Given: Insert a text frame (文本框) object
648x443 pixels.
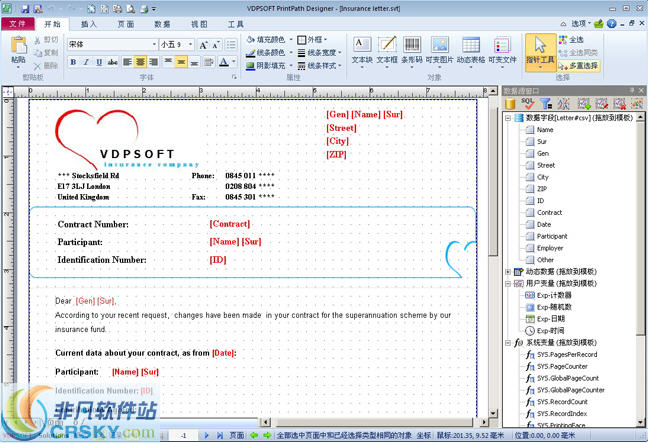Looking at the screenshot, I should pyautogui.click(x=387, y=50).
